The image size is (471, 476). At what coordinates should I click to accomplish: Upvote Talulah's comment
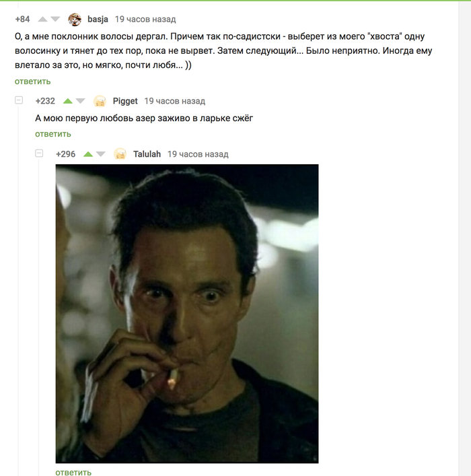[88, 154]
